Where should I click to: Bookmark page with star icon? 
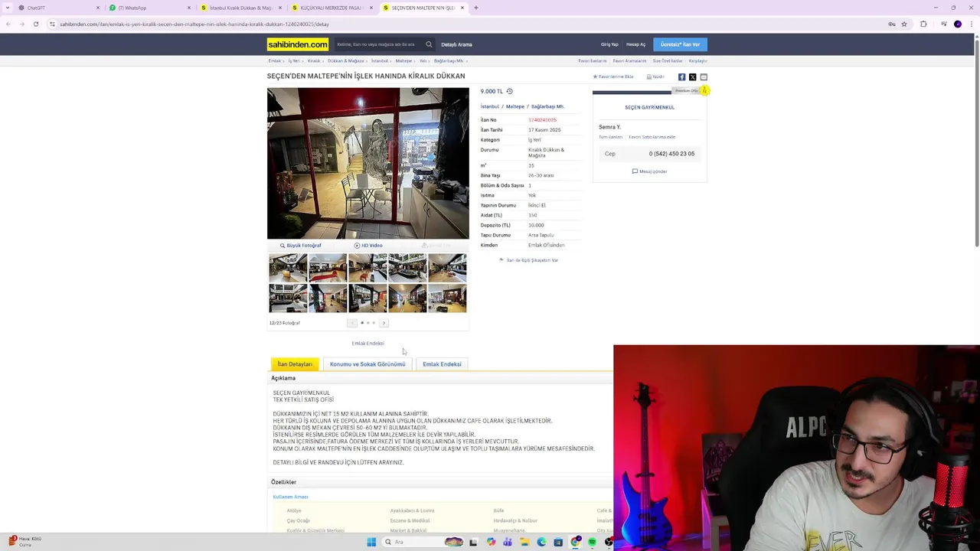coord(904,24)
